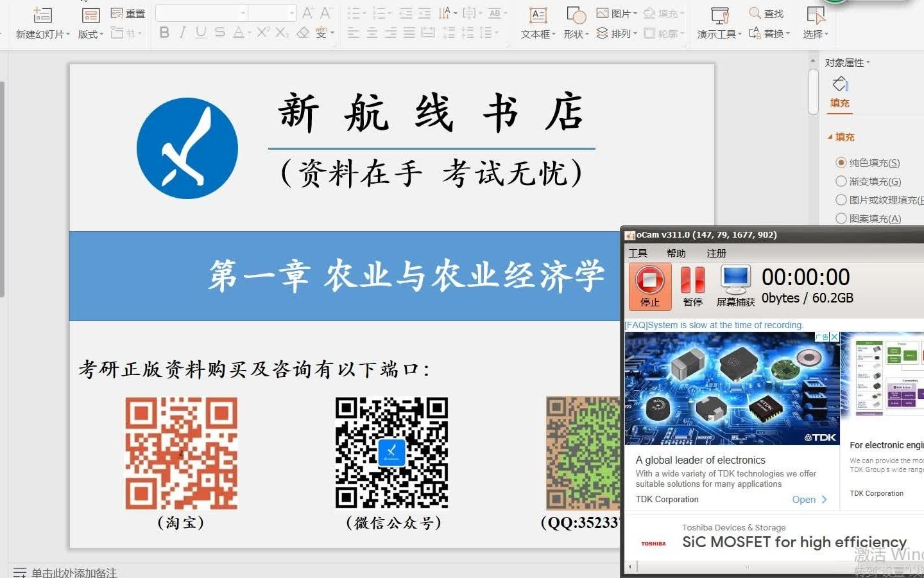Viewport: 924px width, 578px height.
Task: Open the font size dropdown
Action: pyautogui.click(x=292, y=13)
